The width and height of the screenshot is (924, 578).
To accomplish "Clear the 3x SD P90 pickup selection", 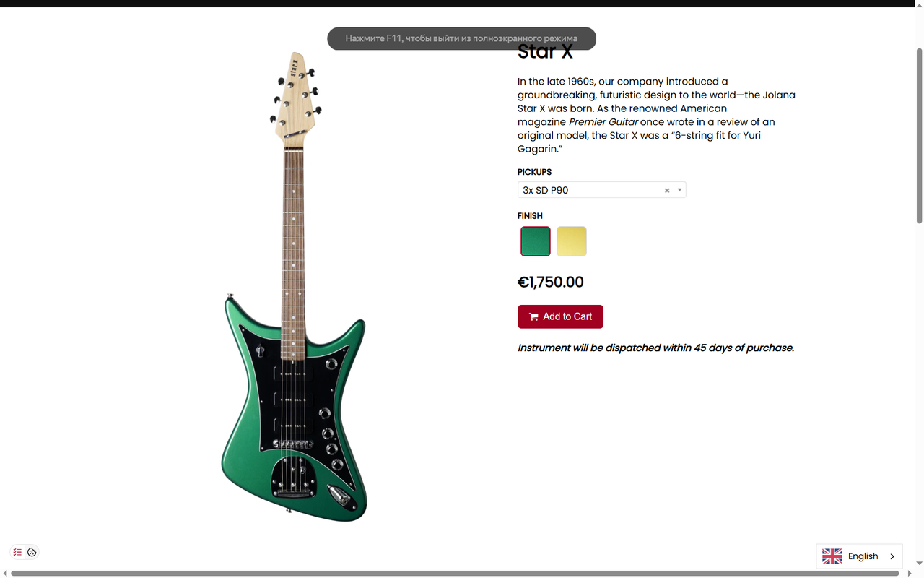I will pyautogui.click(x=667, y=191).
